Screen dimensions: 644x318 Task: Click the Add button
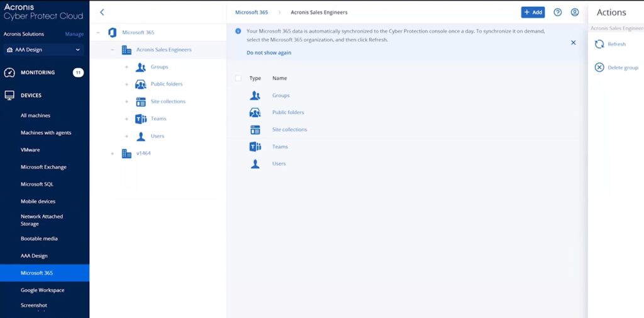[533, 12]
